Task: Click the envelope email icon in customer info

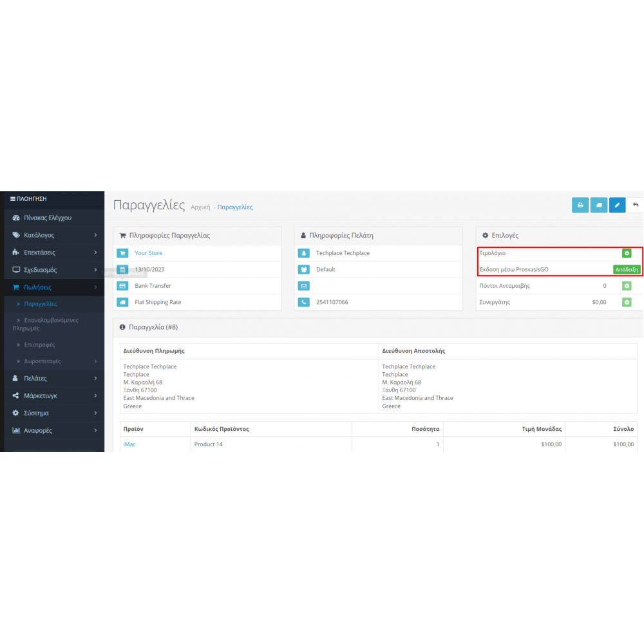Action: pyautogui.click(x=303, y=286)
